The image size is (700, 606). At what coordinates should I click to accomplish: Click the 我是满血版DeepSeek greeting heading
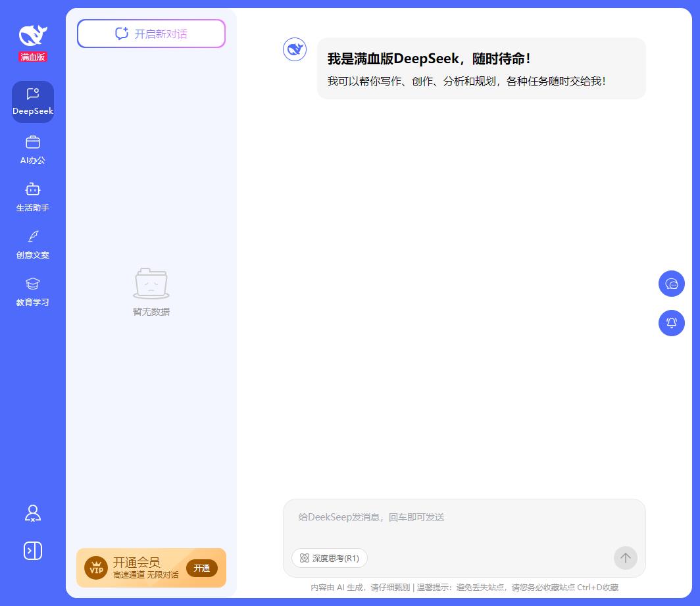click(429, 59)
